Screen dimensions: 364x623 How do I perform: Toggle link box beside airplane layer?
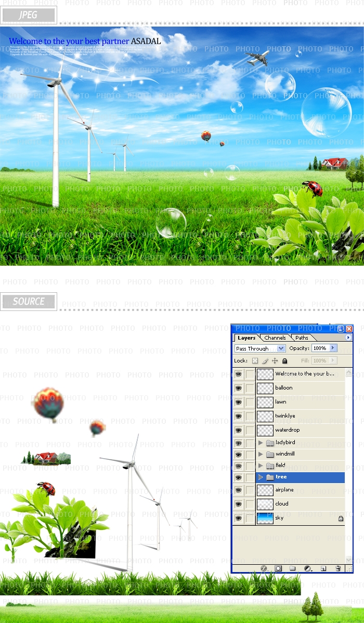pos(250,490)
